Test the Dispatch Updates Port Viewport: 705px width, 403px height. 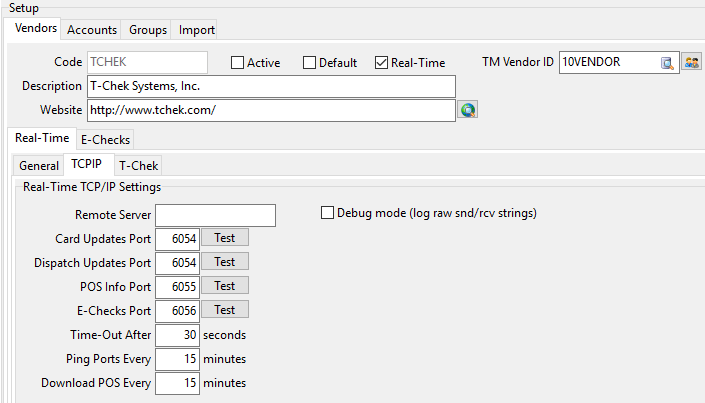click(225, 262)
